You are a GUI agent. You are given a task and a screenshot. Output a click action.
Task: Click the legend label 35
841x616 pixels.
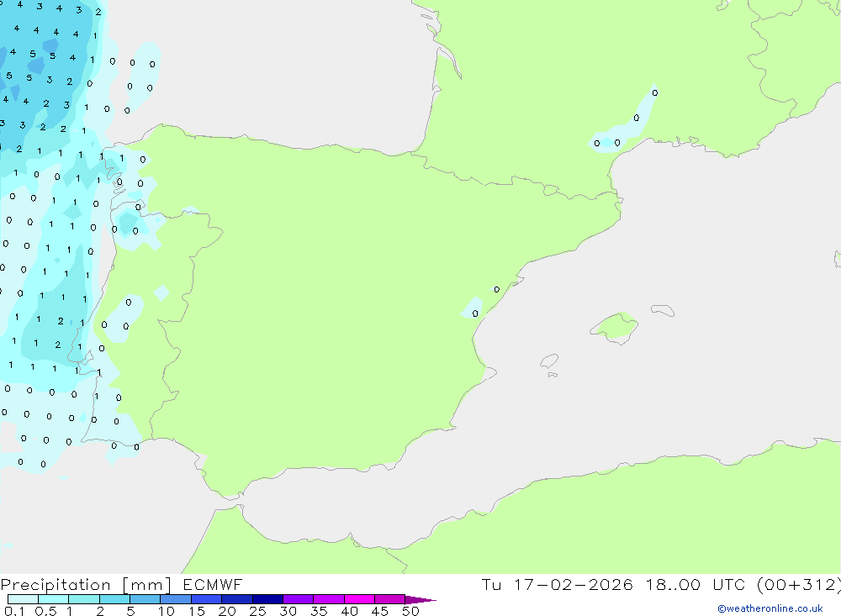pyautogui.click(x=319, y=611)
